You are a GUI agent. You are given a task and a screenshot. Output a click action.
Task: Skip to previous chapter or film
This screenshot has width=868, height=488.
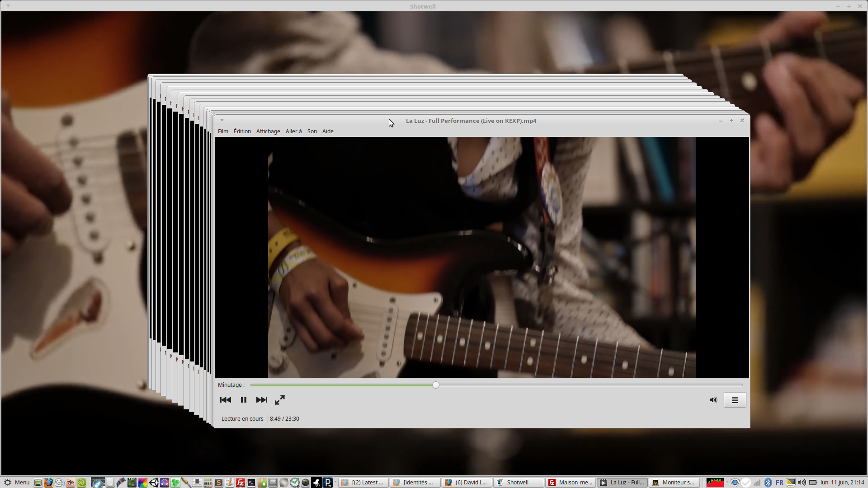click(x=225, y=400)
